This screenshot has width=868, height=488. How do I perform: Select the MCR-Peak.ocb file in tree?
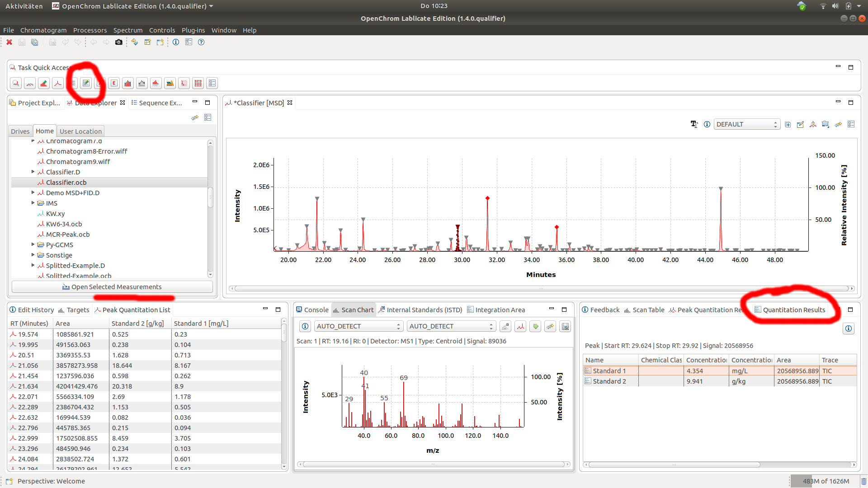[68, 234]
